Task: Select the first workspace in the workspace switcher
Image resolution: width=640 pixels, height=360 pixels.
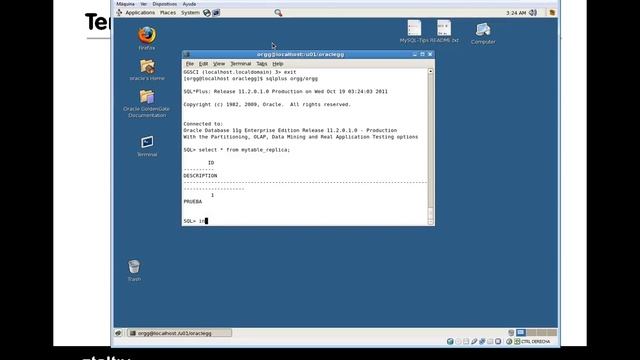Action: tap(521, 333)
